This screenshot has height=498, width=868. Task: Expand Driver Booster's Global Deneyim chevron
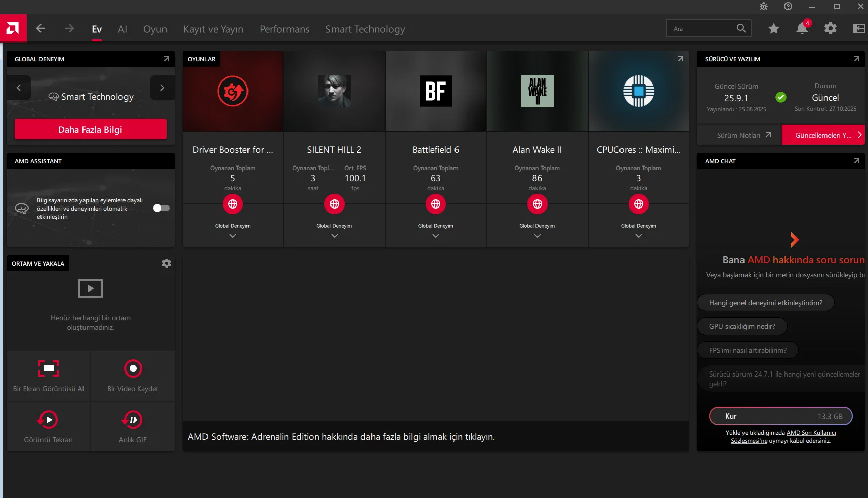click(233, 236)
